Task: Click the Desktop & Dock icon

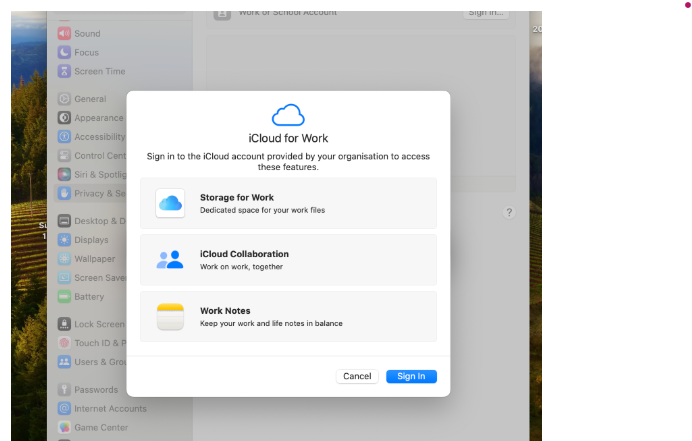Action: pos(64,221)
